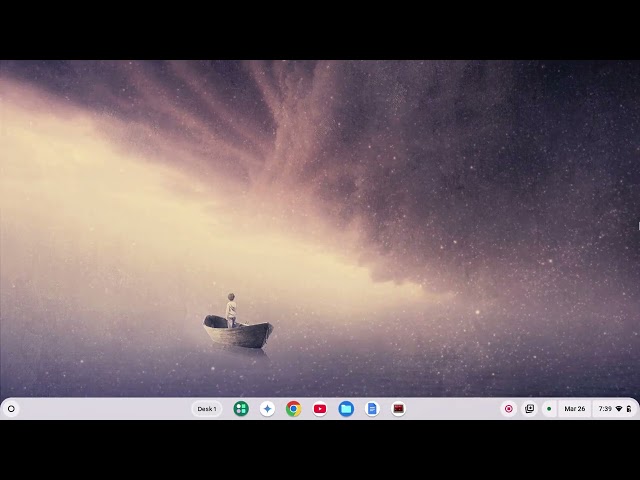Click the Wi-Fi status icon
Screen dimensions: 640x480
click(619, 409)
